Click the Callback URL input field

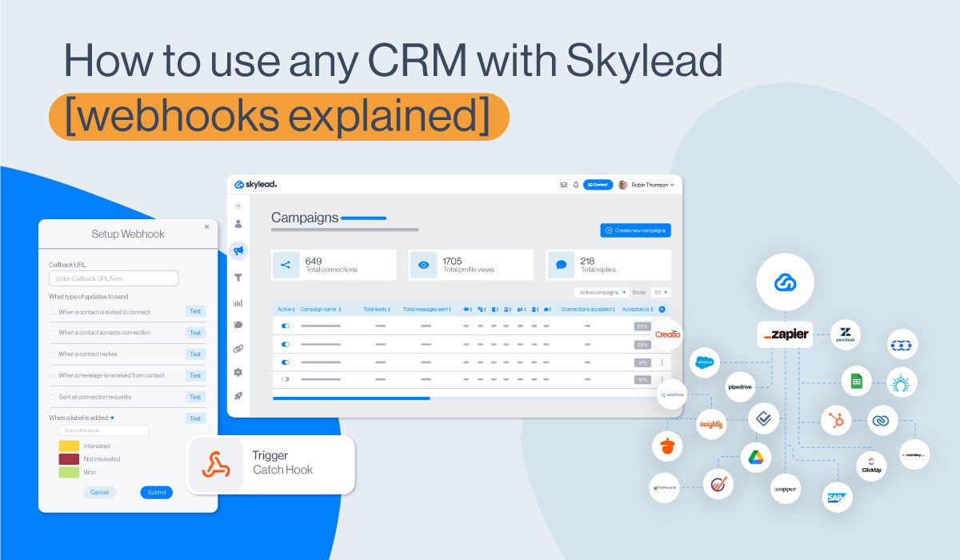pos(114,278)
